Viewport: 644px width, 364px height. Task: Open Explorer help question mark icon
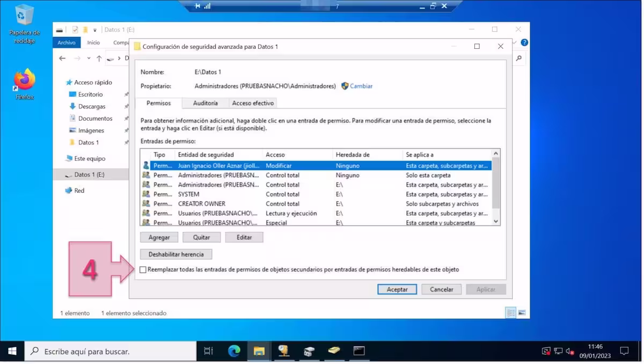(524, 42)
